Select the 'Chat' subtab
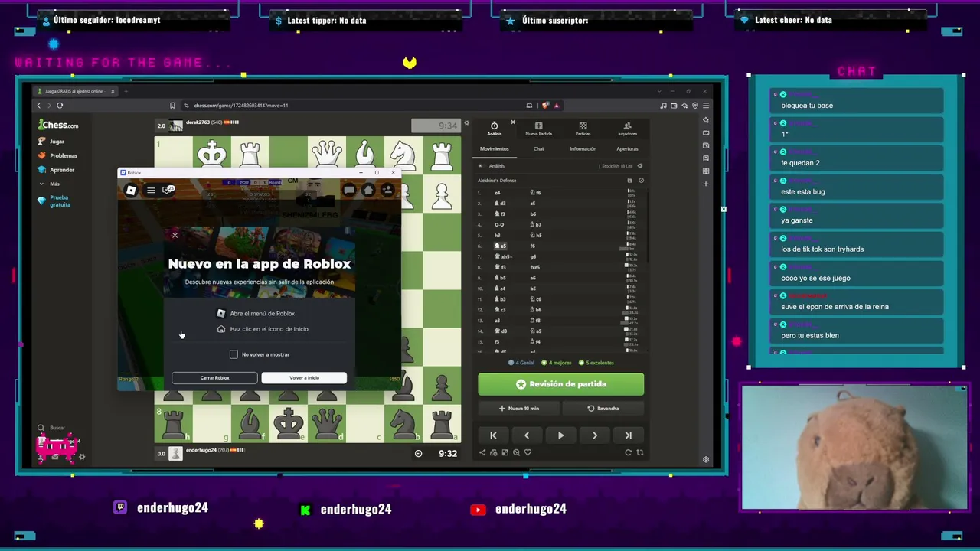Screen dimensions: 980x551 pos(538,149)
